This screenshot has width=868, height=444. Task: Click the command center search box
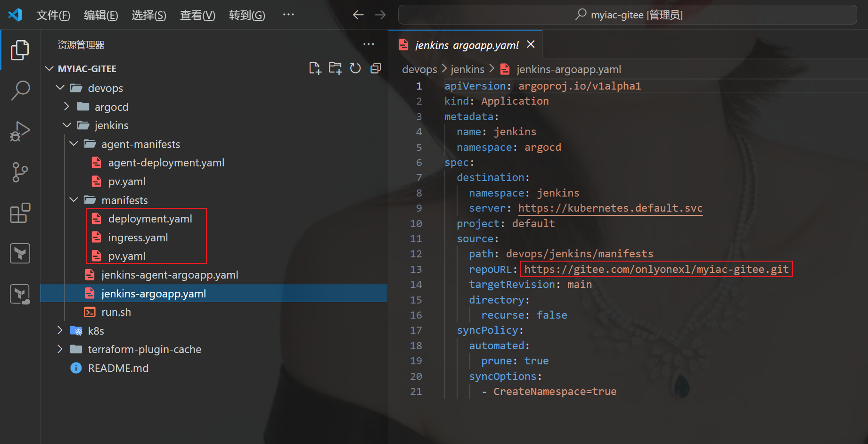point(628,15)
